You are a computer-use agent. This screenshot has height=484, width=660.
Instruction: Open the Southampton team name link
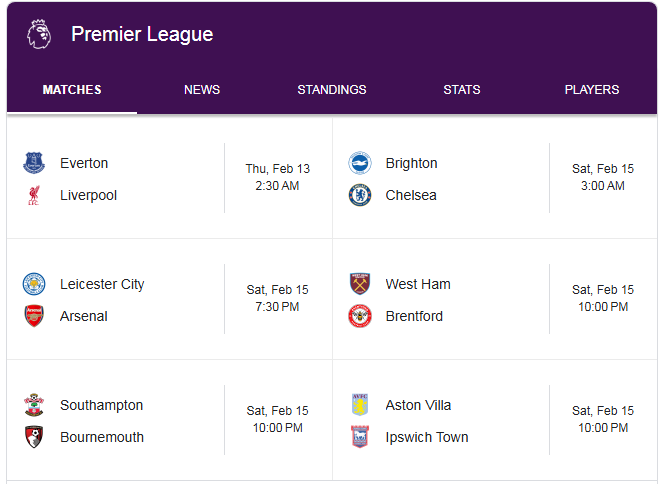[x=101, y=405]
